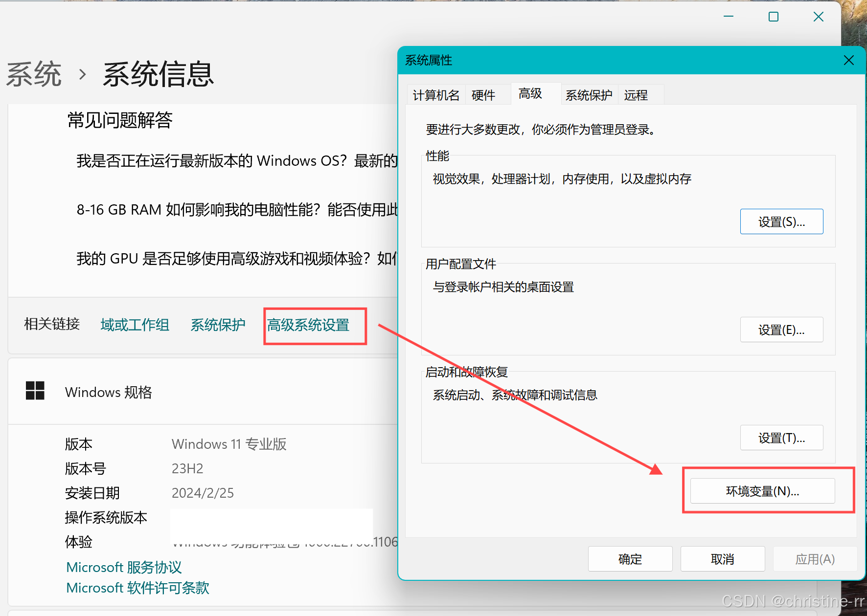Click the 系统信息 page title

159,74
